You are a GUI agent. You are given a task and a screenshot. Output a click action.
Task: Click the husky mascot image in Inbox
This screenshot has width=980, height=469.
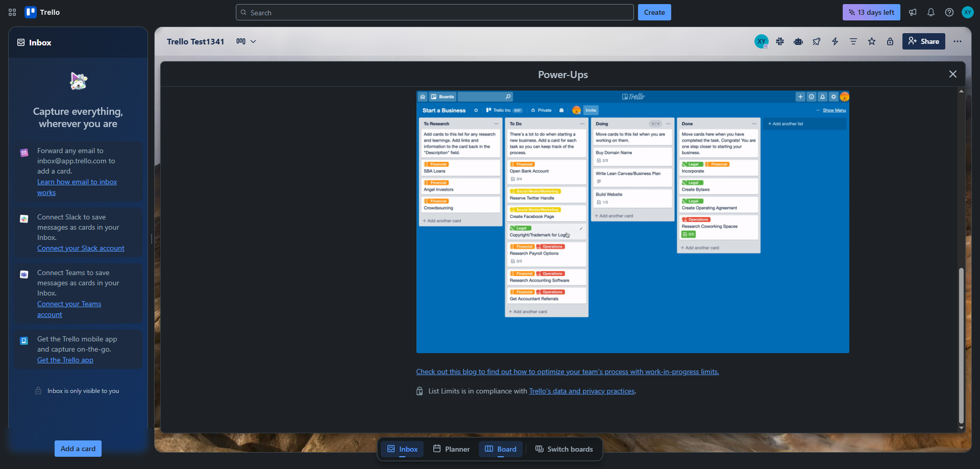78,81
